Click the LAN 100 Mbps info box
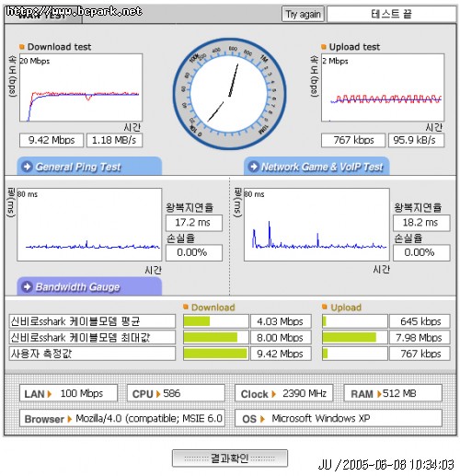The image size is (460, 476). [x=68, y=393]
